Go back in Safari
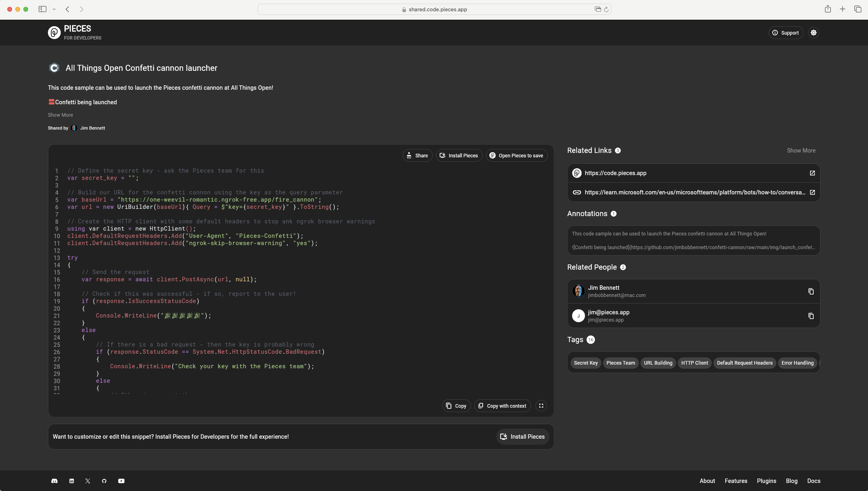This screenshot has height=491, width=868. (x=67, y=9)
